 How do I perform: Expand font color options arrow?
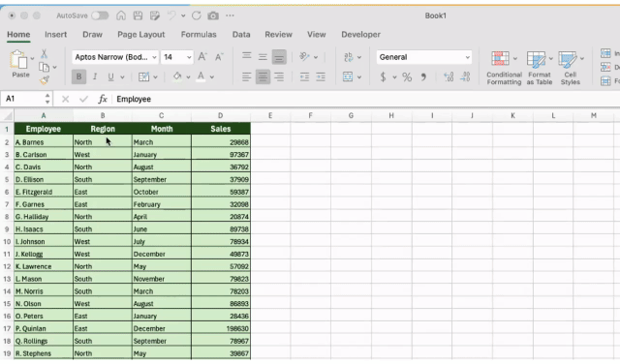pyautogui.click(x=212, y=77)
